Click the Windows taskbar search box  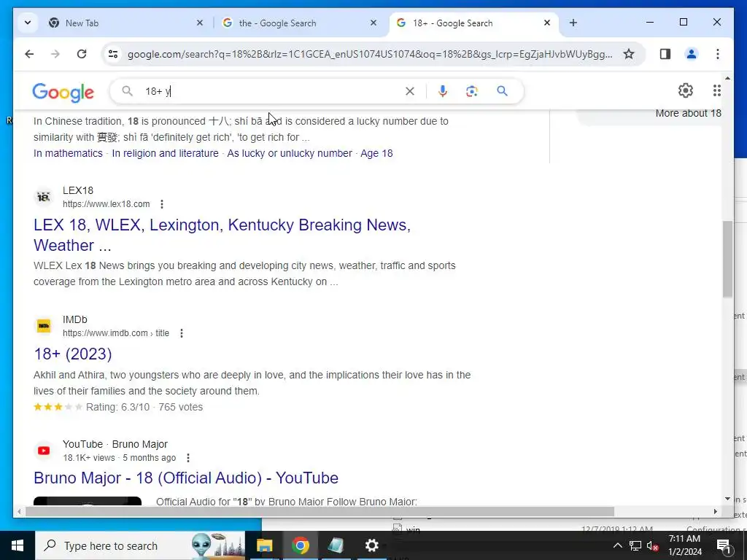[140, 545]
